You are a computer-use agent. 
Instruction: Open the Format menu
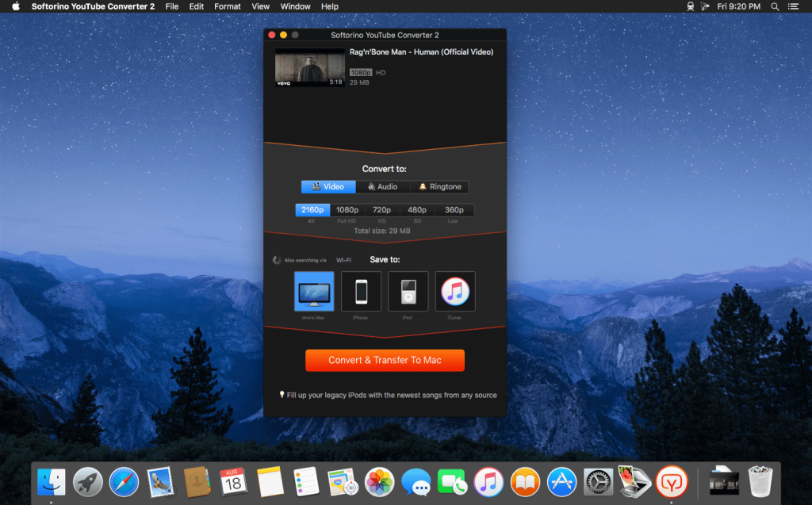pos(227,6)
